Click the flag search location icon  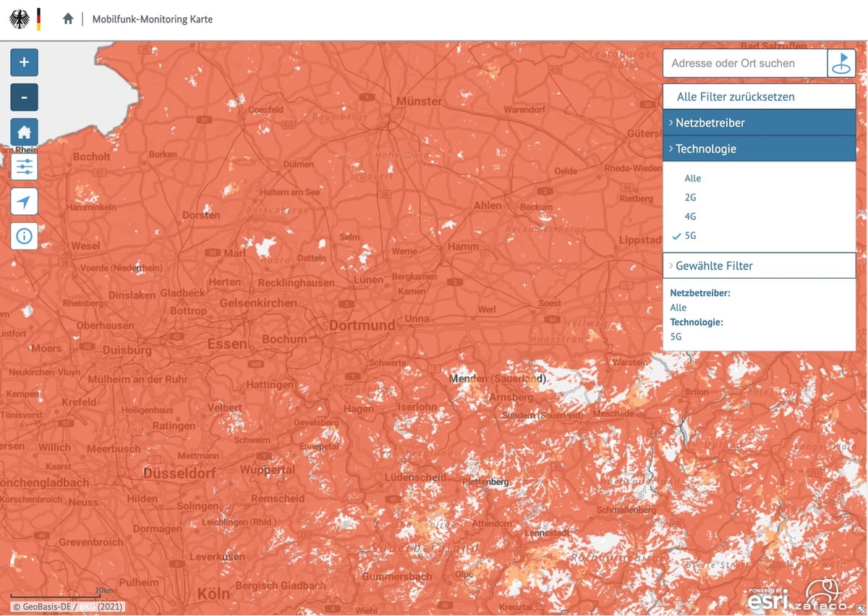tap(841, 63)
